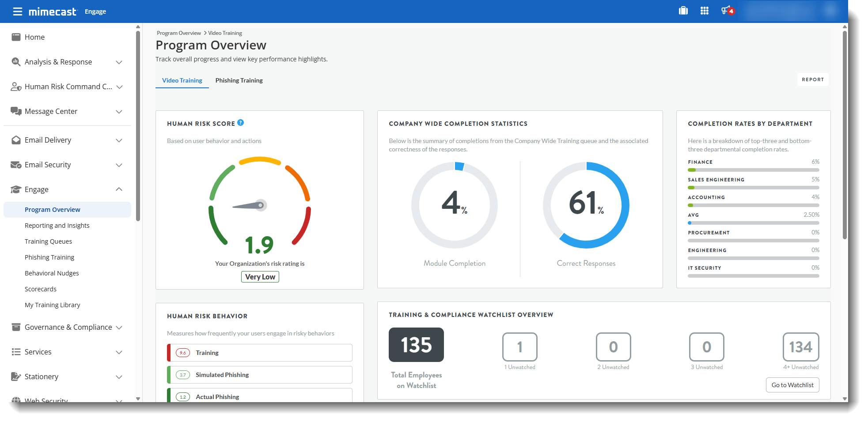868x422 pixels.
Task: View announcements via the megaphone icon with badge
Action: click(727, 11)
